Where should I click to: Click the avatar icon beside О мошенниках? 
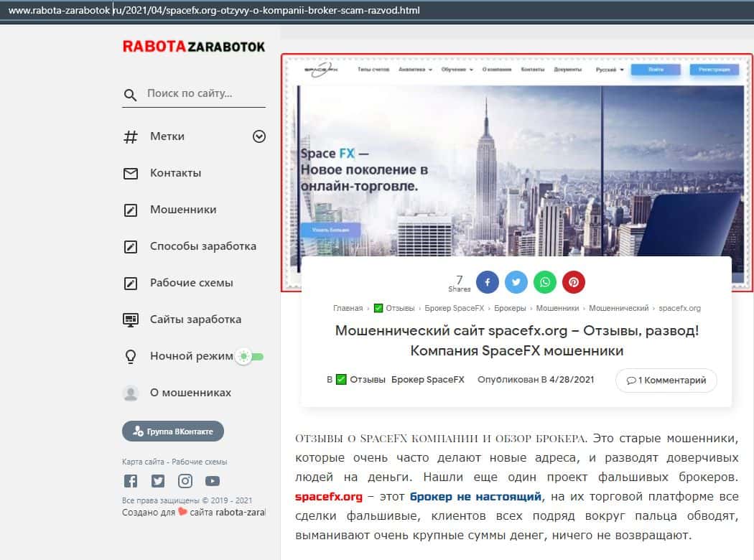pyautogui.click(x=130, y=393)
